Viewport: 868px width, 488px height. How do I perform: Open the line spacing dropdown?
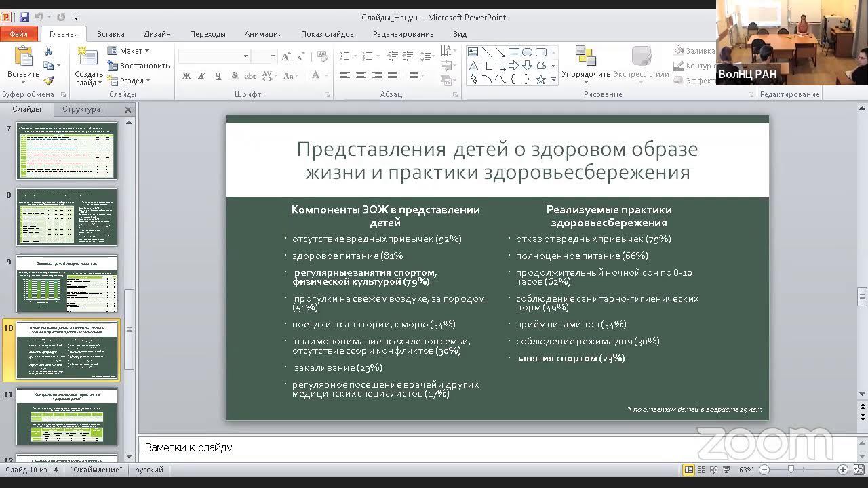coord(426,56)
